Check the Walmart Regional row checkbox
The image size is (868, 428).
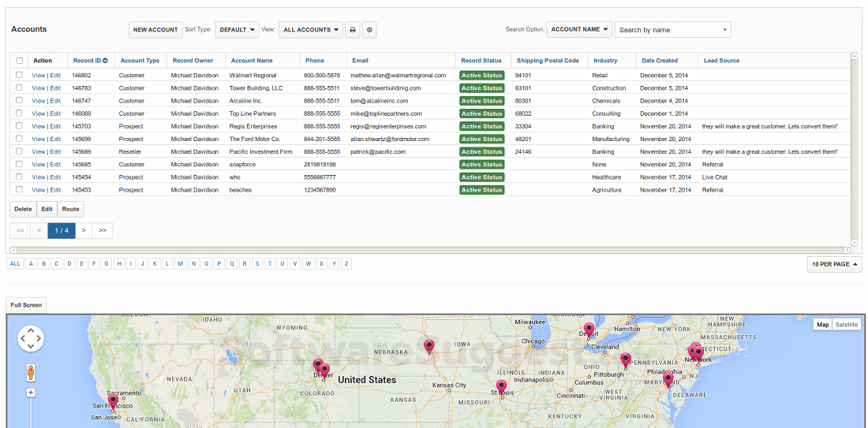click(x=19, y=76)
